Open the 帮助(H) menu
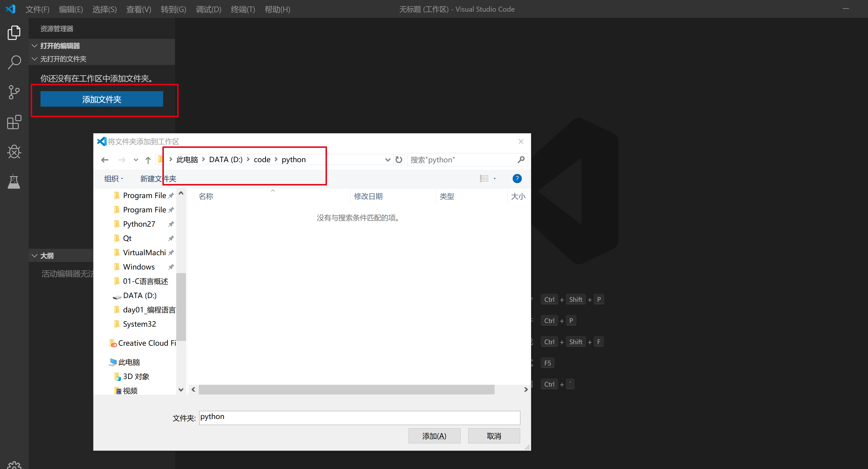868x469 pixels. (277, 9)
